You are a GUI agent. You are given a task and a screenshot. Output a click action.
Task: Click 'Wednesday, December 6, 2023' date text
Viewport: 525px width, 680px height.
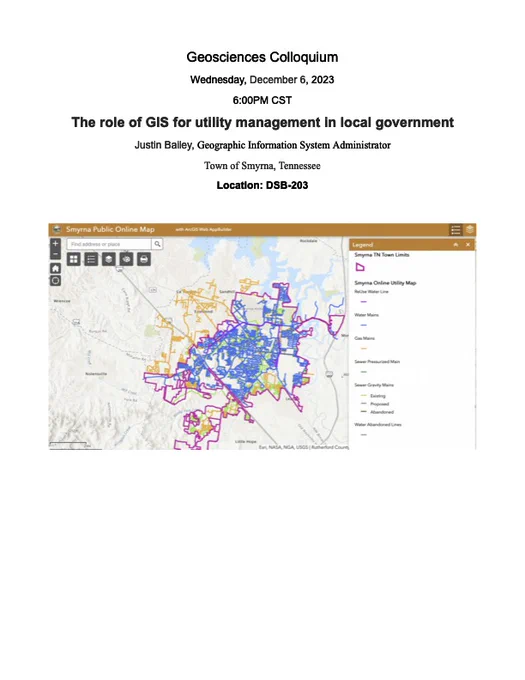pyautogui.click(x=262, y=80)
